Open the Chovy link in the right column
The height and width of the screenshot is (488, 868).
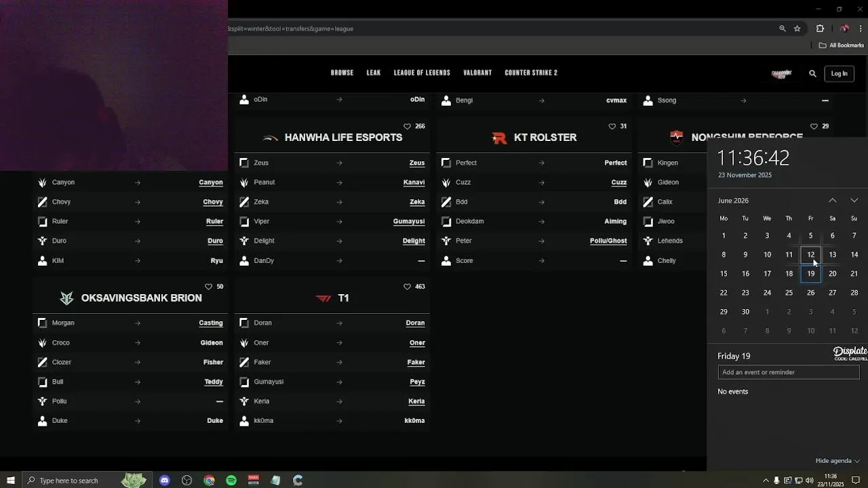213,202
